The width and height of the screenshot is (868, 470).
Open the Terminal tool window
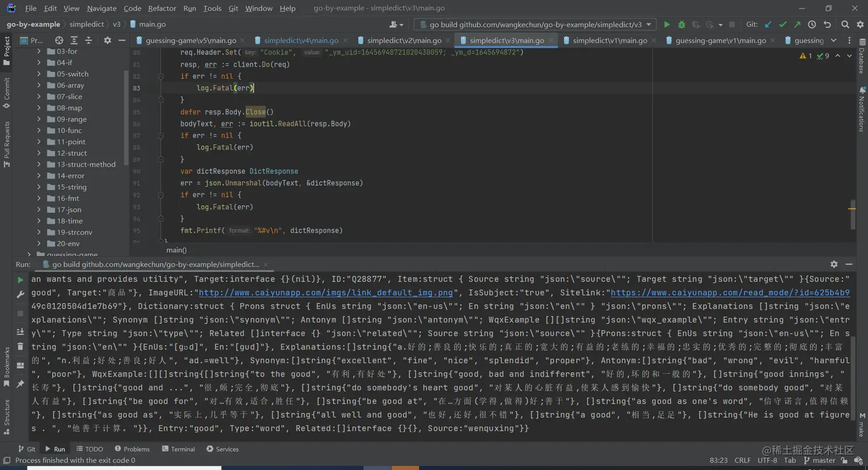coord(178,449)
